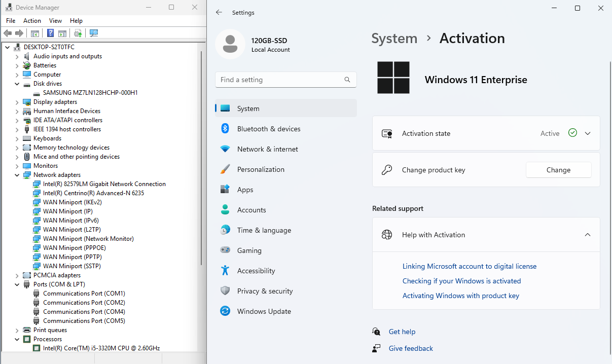Click the Computer category icon

coord(27,75)
